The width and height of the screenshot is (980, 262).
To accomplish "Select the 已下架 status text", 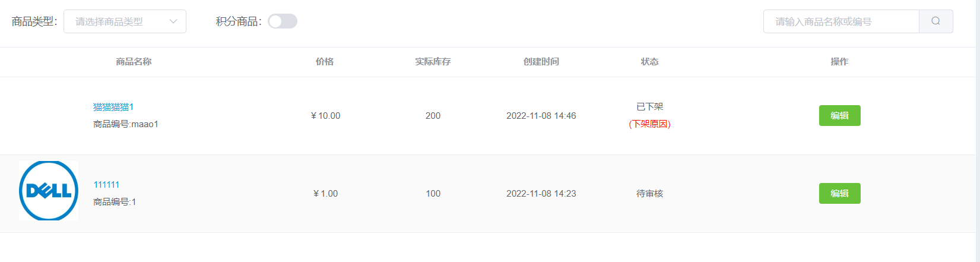I will 649,107.
